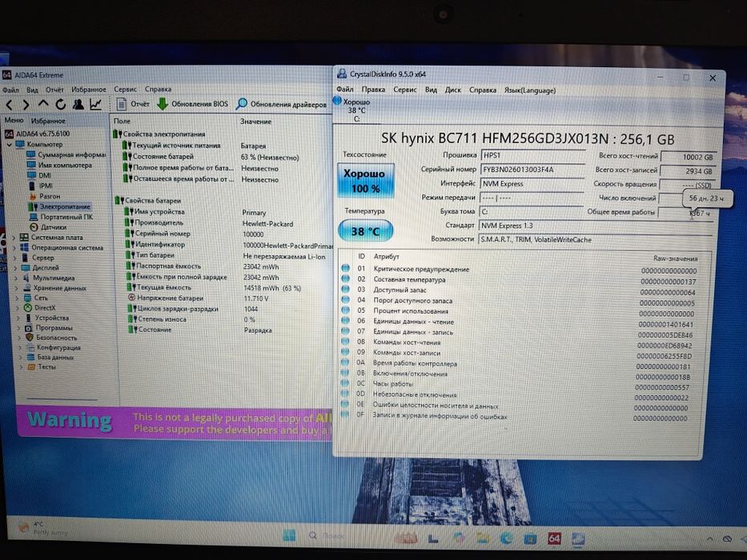The height and width of the screenshot is (560, 747).
Task: Open the Справка menu in AIDA64
Action: 159,89
